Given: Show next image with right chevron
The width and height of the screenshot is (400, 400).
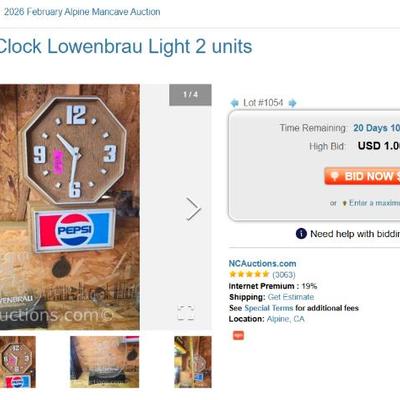Looking at the screenshot, I should [x=193, y=209].
